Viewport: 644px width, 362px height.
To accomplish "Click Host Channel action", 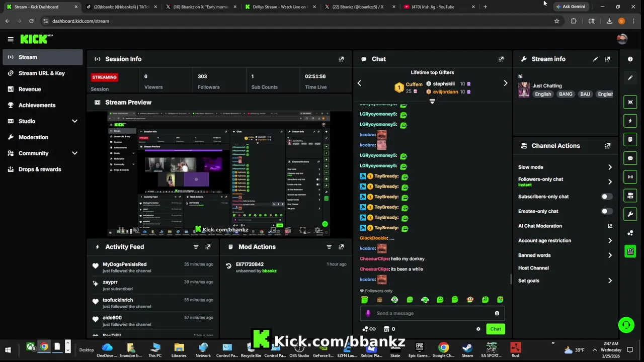I will pos(533,268).
